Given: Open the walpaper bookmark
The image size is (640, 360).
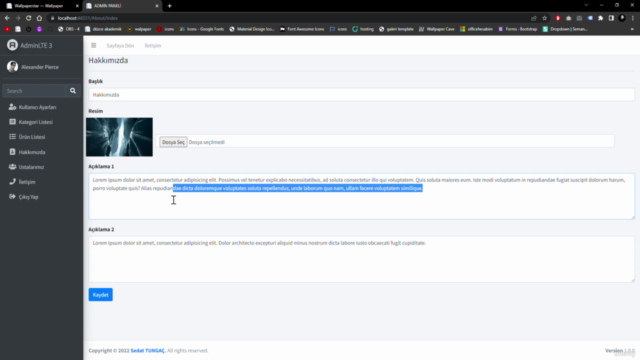Looking at the screenshot, I should [x=139, y=29].
